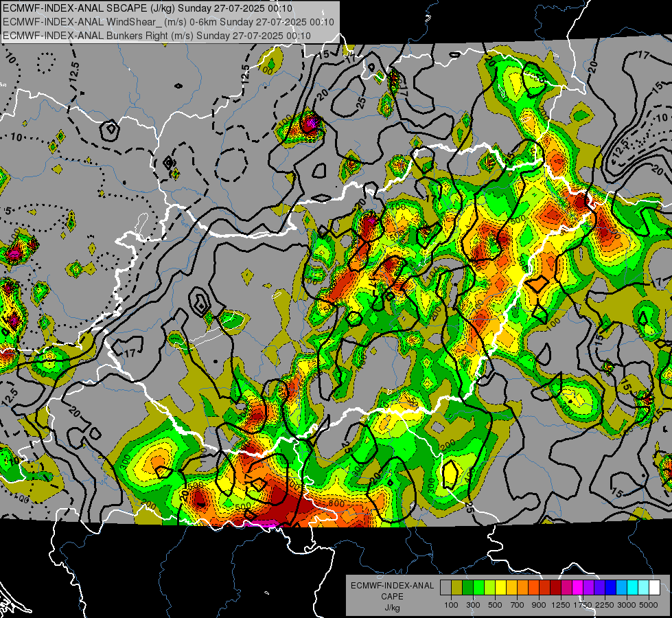Click the bright cyan legend swatch
672x618 pixels.
[x=633, y=588]
